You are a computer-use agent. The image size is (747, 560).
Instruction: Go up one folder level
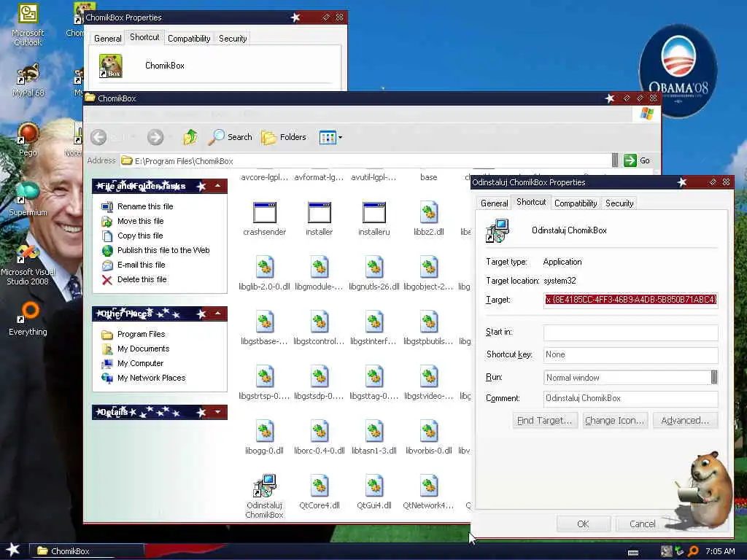click(190, 137)
